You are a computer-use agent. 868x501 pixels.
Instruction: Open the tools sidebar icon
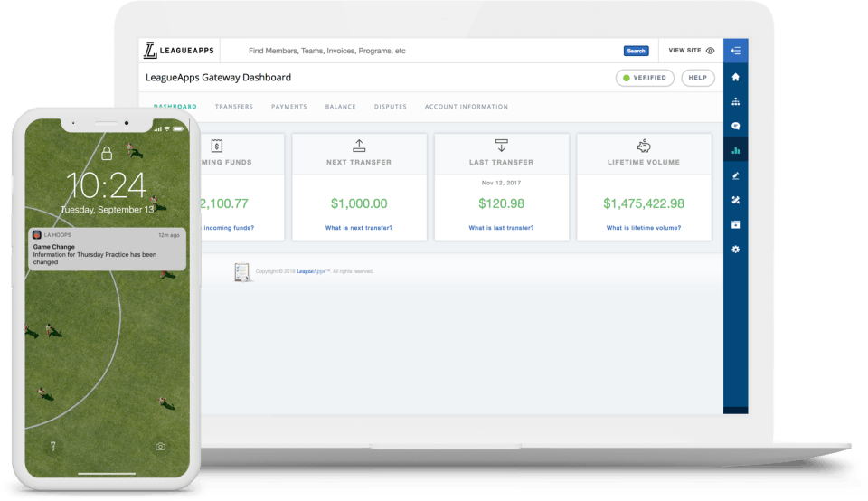[736, 200]
